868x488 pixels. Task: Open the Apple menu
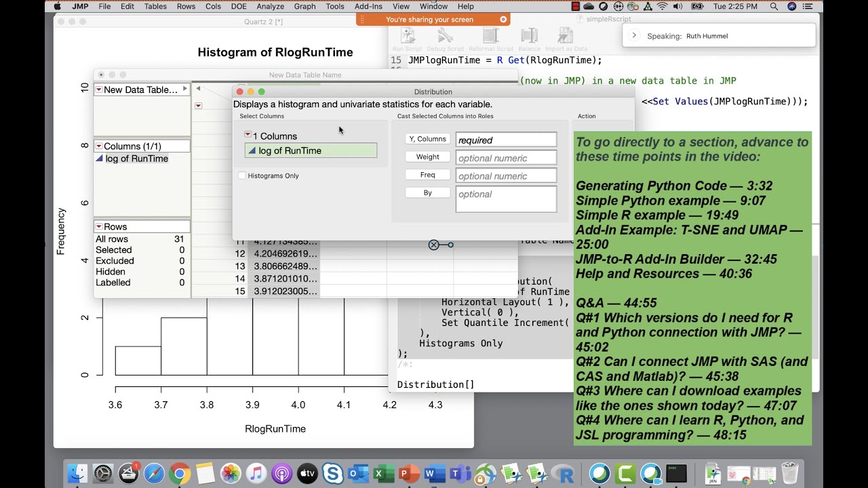(57, 6)
